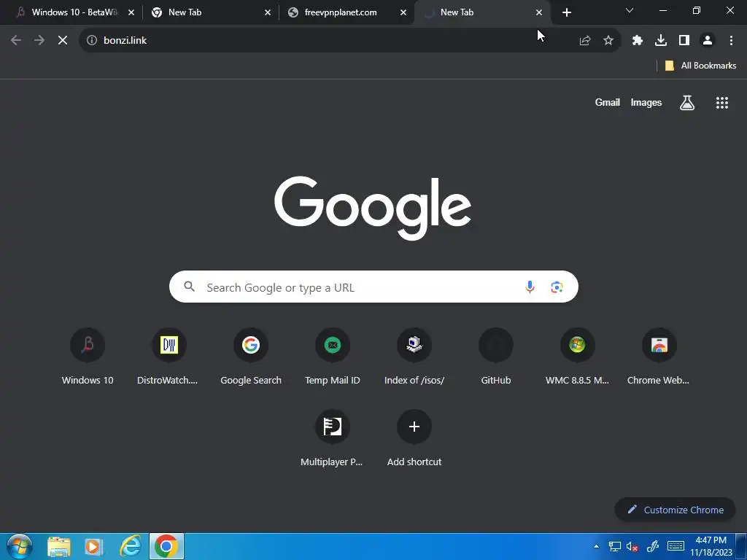Viewport: 747px width, 560px height.
Task: Open the Google apps grid
Action: [x=722, y=102]
